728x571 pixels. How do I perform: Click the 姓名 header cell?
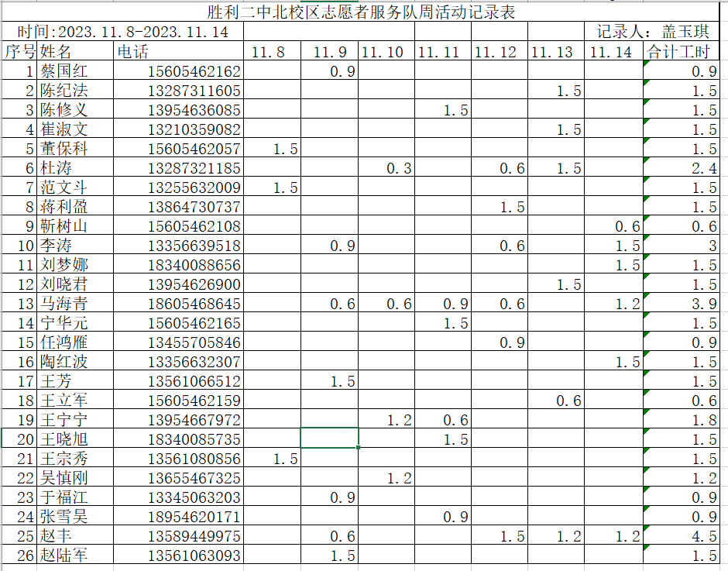click(75, 51)
